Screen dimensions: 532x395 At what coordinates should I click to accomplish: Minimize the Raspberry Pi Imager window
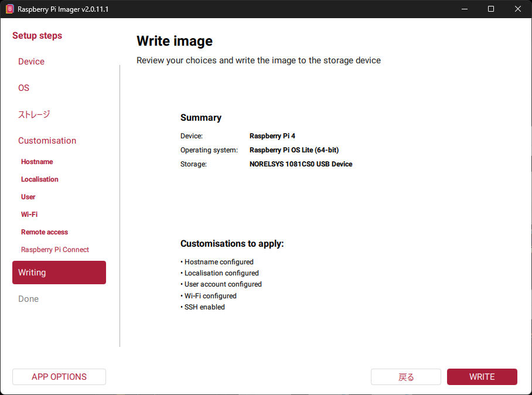click(465, 9)
